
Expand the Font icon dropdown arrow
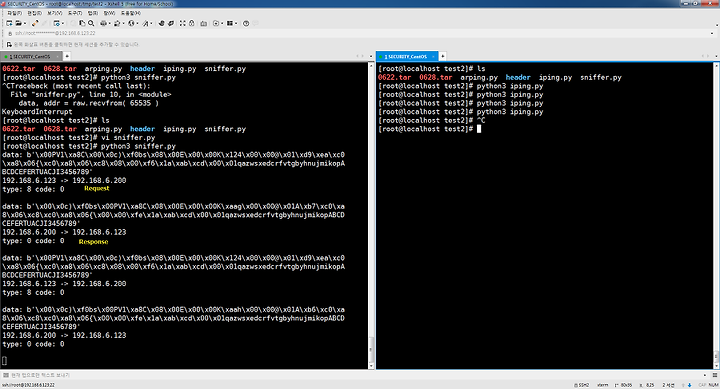[x=152, y=23]
